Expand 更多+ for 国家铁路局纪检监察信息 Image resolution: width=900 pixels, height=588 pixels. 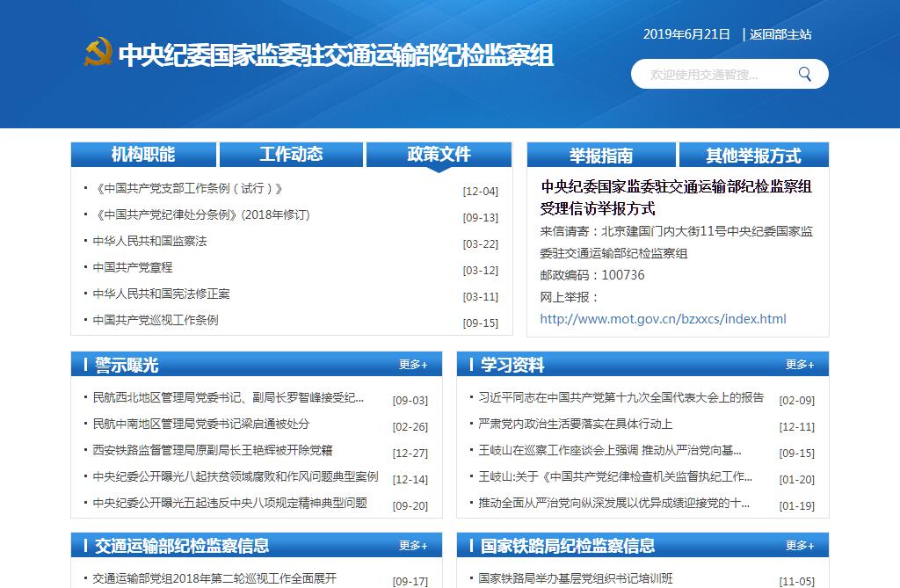800,546
